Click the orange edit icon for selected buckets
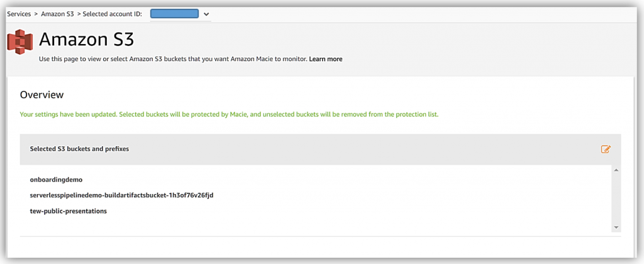Screen dimensions: 644x264 click(606, 149)
